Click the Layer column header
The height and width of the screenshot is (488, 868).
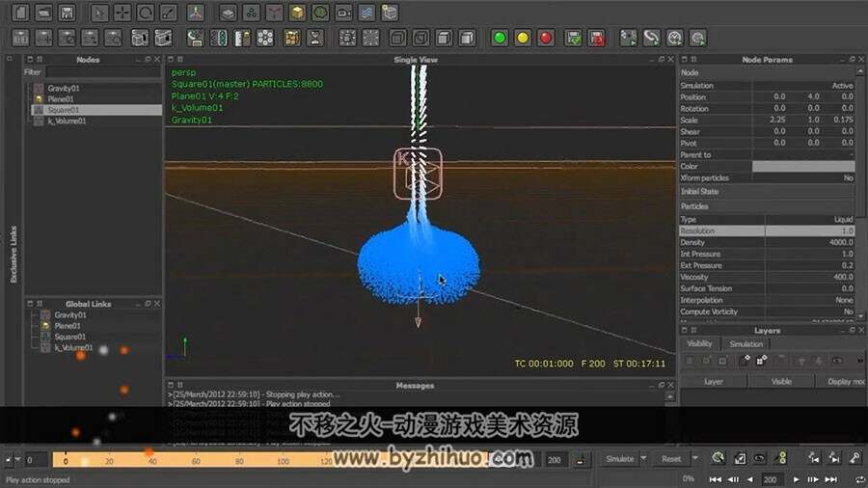click(714, 382)
